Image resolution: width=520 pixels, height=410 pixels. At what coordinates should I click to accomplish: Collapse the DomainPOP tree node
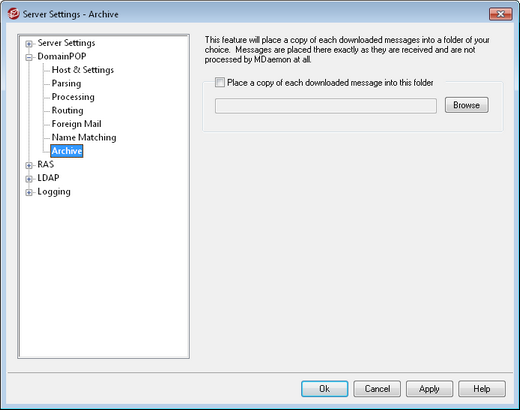point(29,57)
